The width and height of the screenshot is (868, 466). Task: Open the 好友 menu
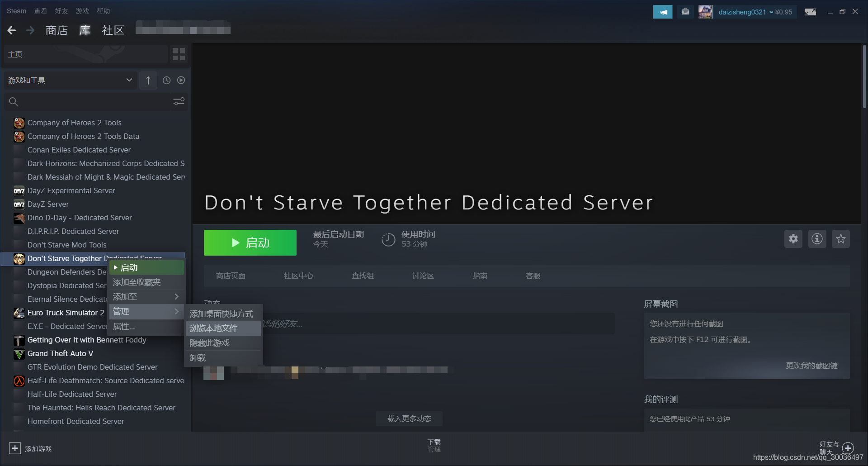point(61,11)
